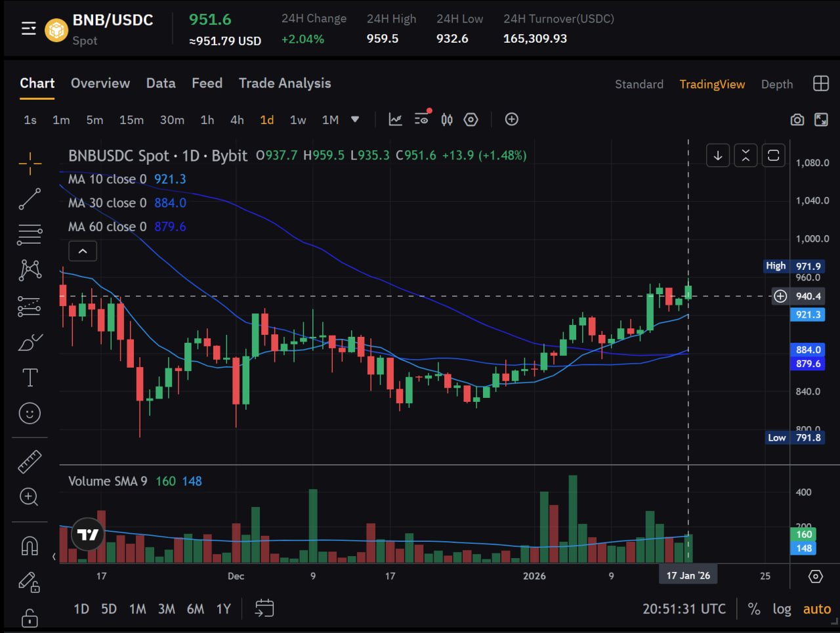The height and width of the screenshot is (633, 840).
Task: Click the rounded rectangle chart button
Action: tap(774, 155)
